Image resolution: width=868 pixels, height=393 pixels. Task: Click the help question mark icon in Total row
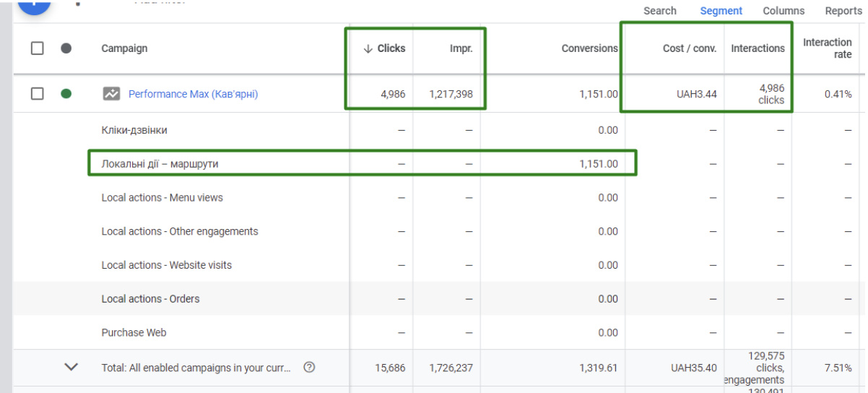309,367
